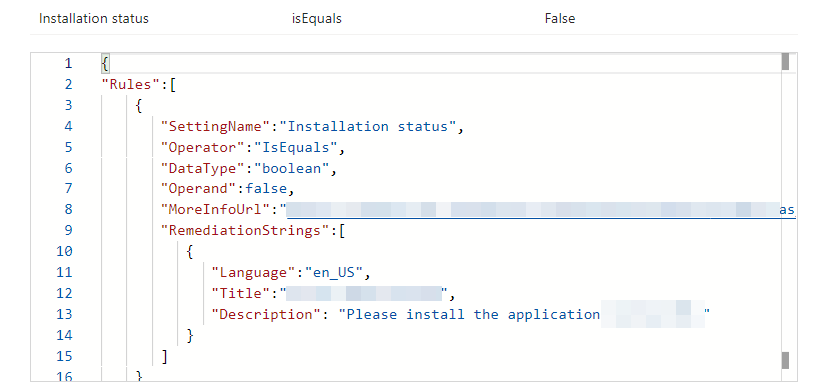This screenshot has height=385, width=828.
Task: Place cursor on the opening brace on line 1
Action: (x=105, y=64)
